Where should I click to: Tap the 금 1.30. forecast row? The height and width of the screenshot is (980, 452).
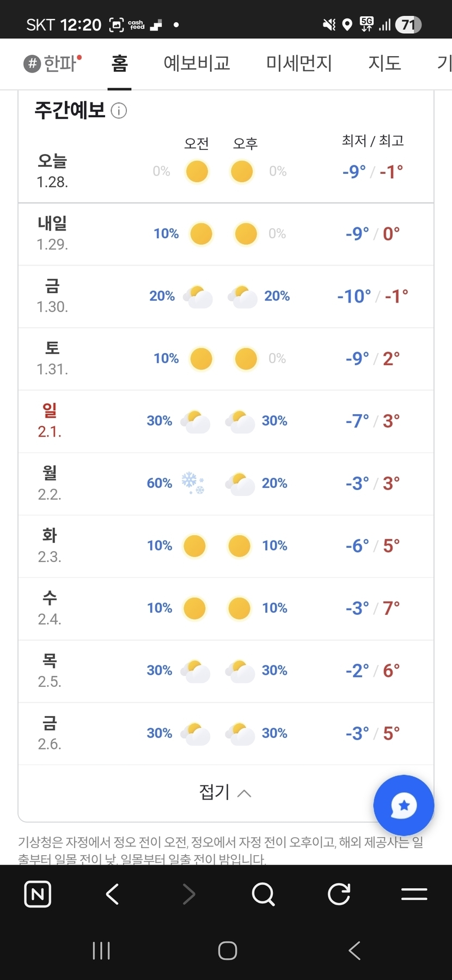point(225,296)
